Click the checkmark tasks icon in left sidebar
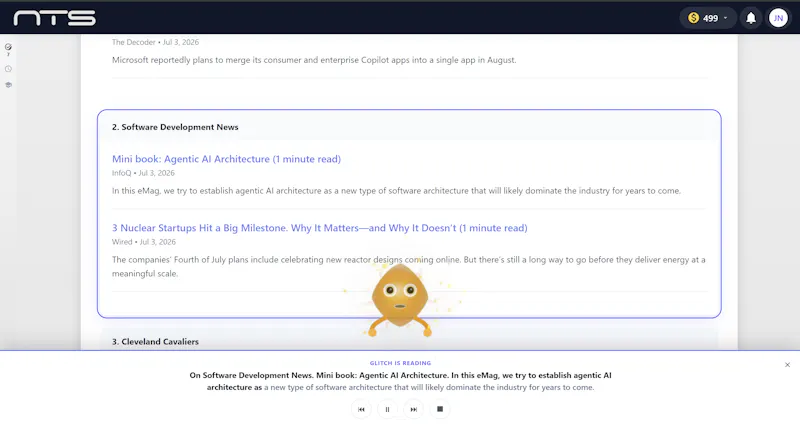Screen dimensions: 800x426 coord(8,47)
